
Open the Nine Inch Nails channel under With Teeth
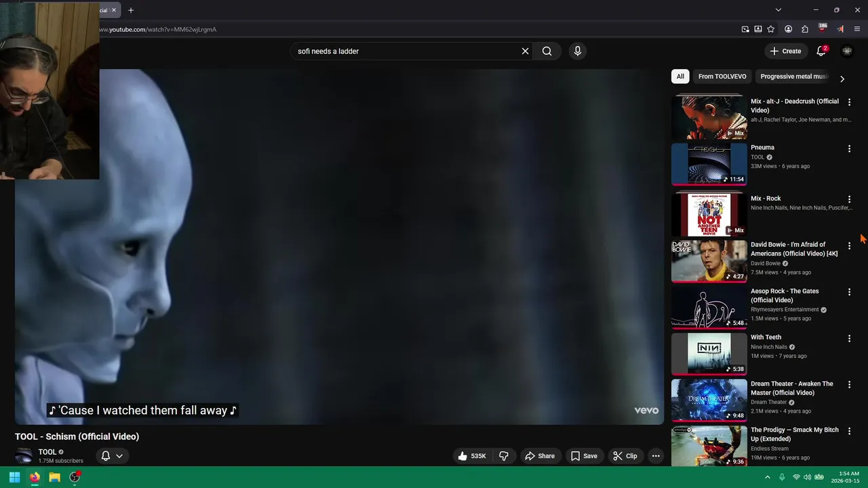coord(769,347)
